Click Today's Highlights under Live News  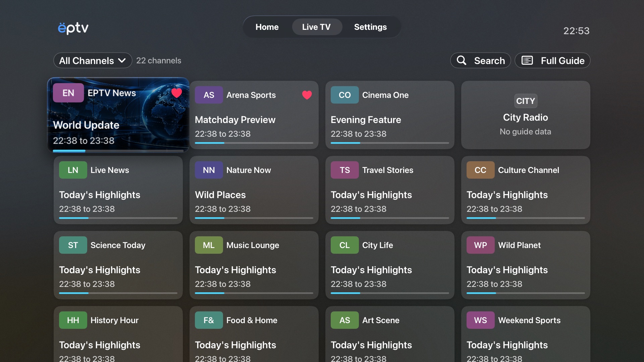[x=100, y=195]
